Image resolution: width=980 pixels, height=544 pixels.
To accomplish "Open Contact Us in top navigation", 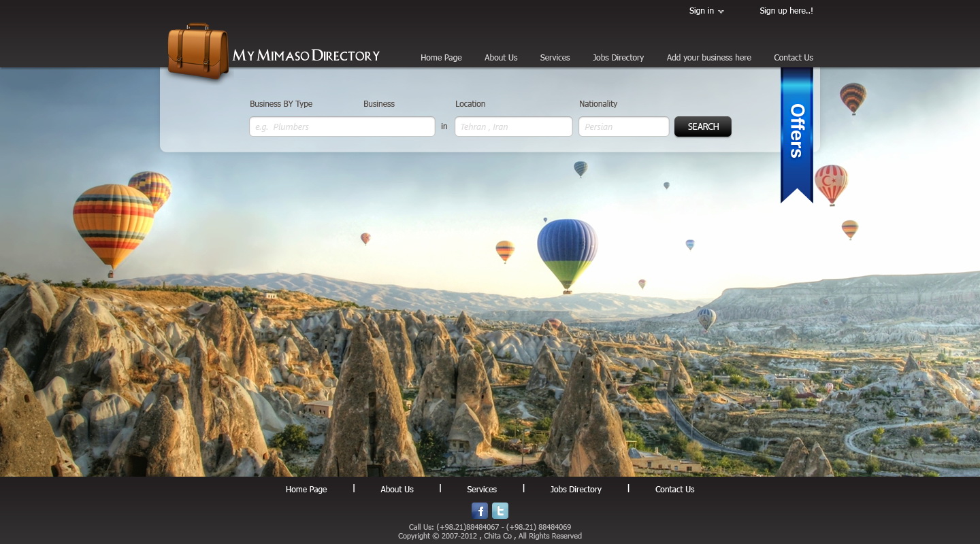I will [794, 58].
